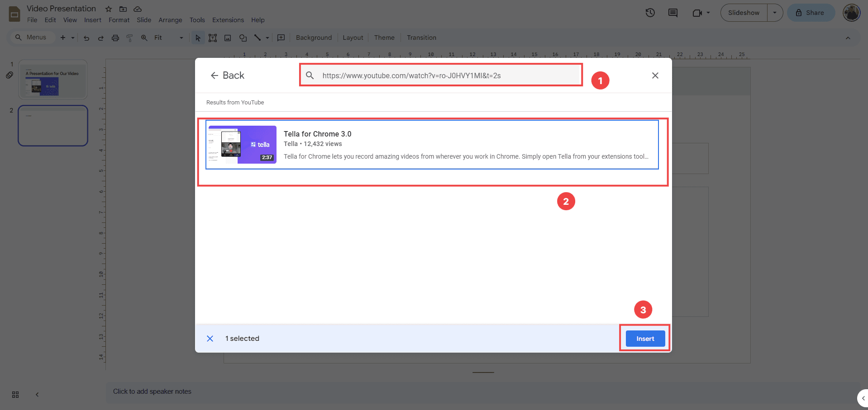Check the cloud save status icon
This screenshot has width=868, height=410.
tap(138, 9)
